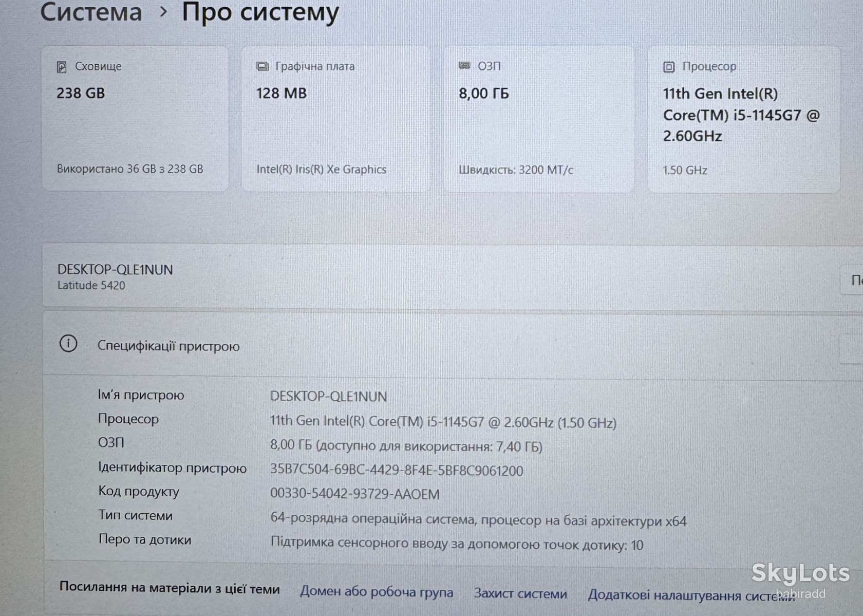Image resolution: width=863 pixels, height=616 pixels.
Task: Click the Про систему page title
Action: (260, 12)
